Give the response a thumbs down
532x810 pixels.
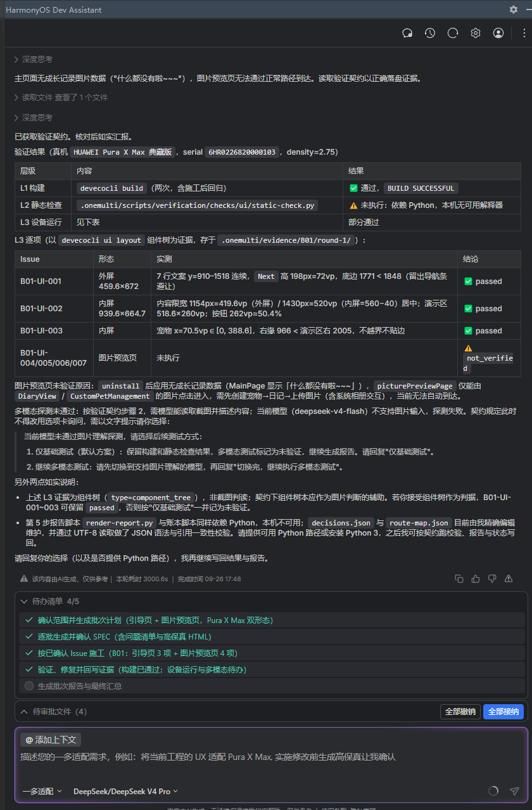click(492, 578)
